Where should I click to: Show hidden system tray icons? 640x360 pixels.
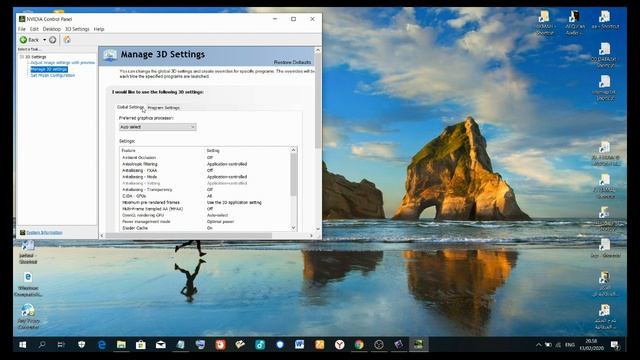pyautogui.click(x=538, y=345)
